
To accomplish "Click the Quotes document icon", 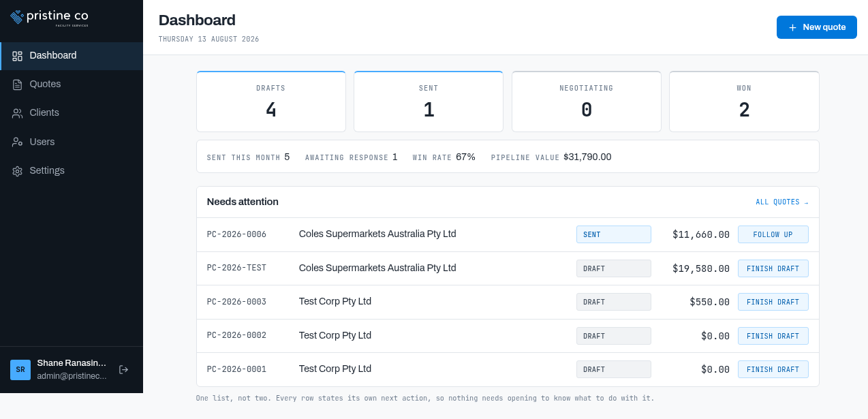I will (18, 84).
